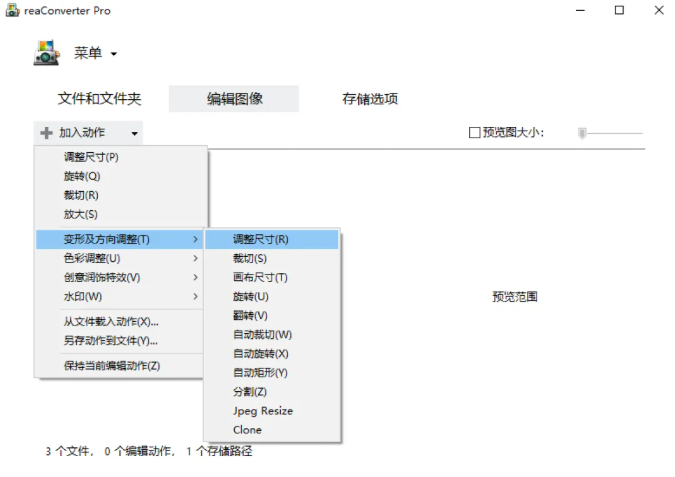Click the 预览范围 preview area label

(515, 297)
